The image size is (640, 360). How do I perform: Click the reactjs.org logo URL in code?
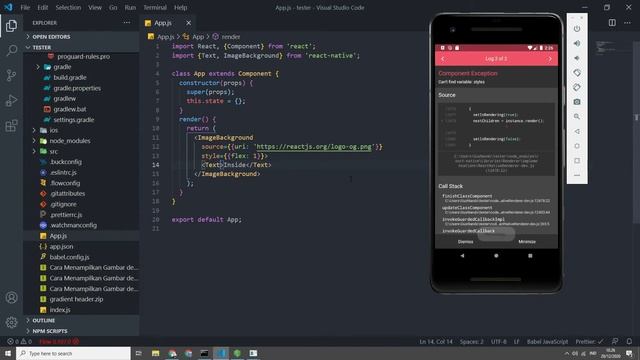tap(313, 147)
